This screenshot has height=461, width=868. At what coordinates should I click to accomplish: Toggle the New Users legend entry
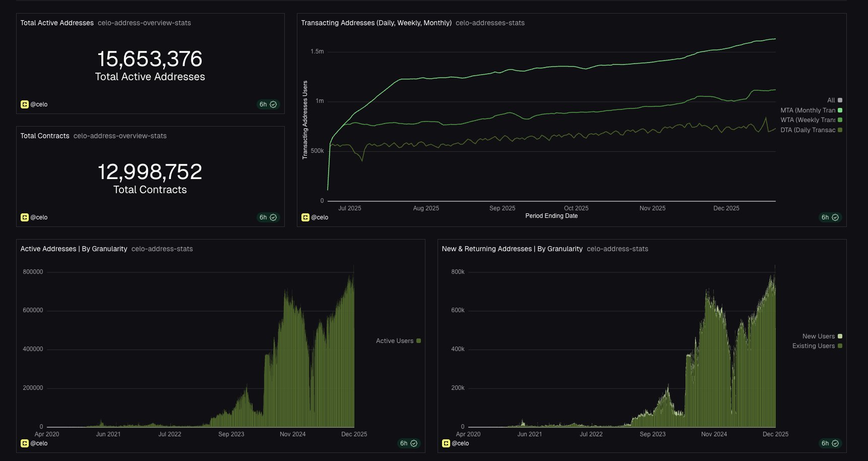[818, 336]
